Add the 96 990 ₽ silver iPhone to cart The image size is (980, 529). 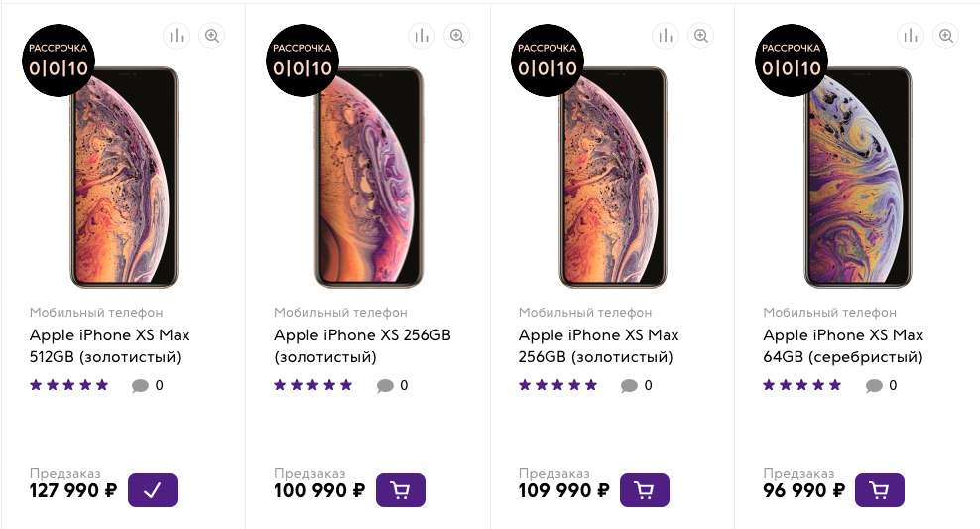pyautogui.click(x=879, y=490)
